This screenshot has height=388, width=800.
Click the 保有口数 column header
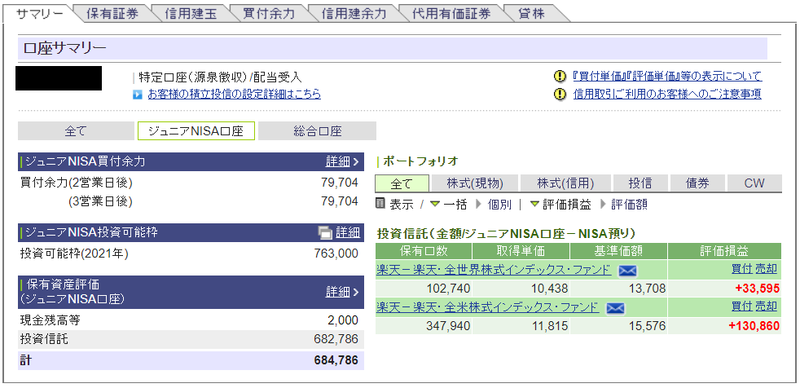point(423,251)
